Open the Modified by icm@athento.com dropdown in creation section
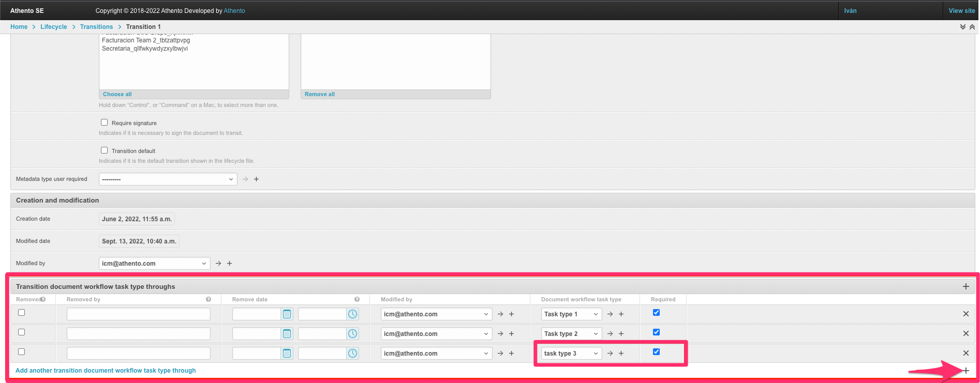 click(x=154, y=264)
